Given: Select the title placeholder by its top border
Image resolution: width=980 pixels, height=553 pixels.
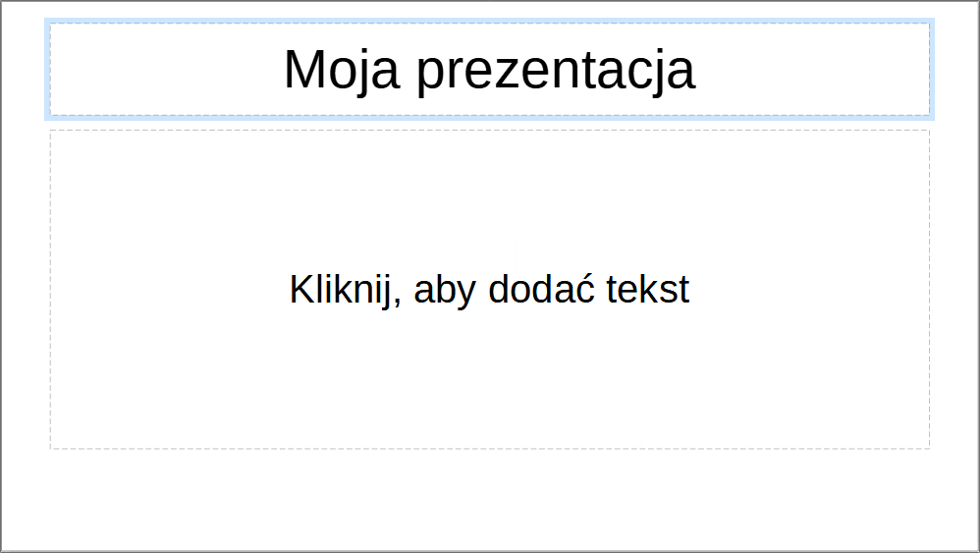Looking at the screenshot, I should [489, 23].
